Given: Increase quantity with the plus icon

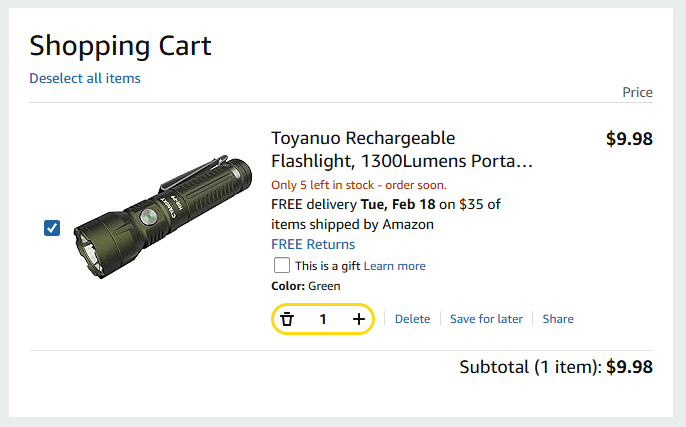Looking at the screenshot, I should tap(359, 319).
